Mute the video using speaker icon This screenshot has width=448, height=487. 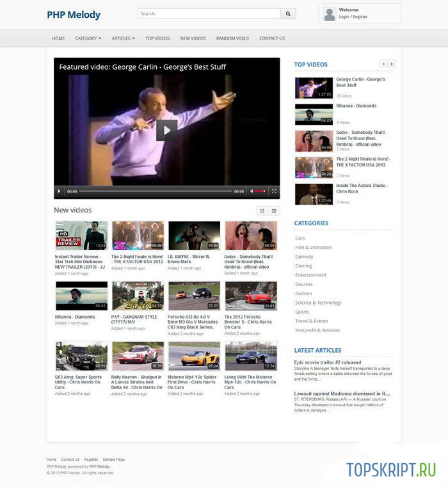pyautogui.click(x=252, y=191)
